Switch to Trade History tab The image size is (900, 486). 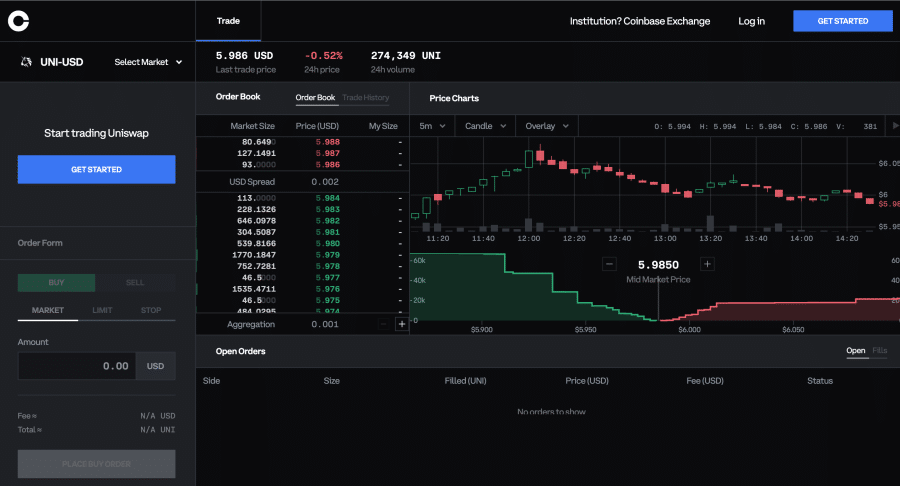(x=366, y=98)
